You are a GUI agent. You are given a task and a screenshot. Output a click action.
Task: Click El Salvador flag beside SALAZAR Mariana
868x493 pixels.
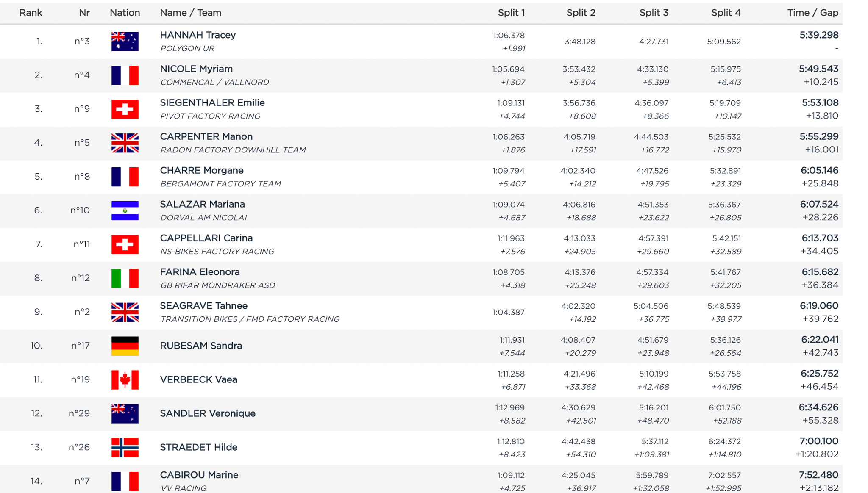coord(125,210)
